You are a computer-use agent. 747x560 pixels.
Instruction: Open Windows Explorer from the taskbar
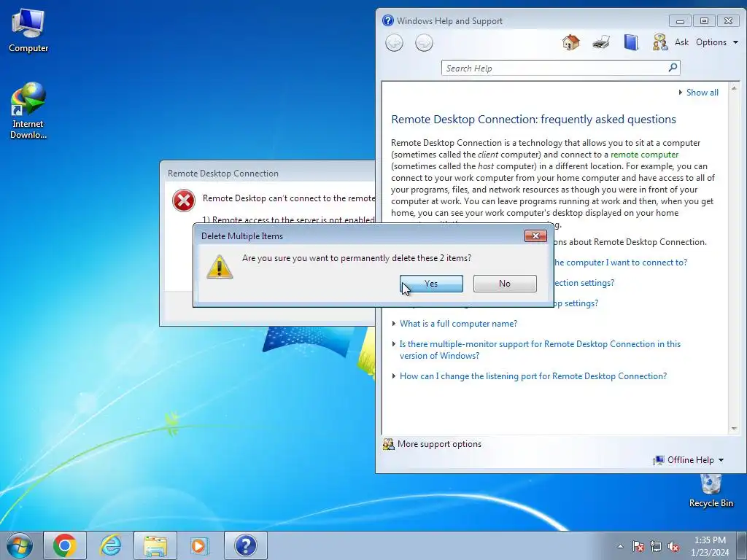(155, 545)
